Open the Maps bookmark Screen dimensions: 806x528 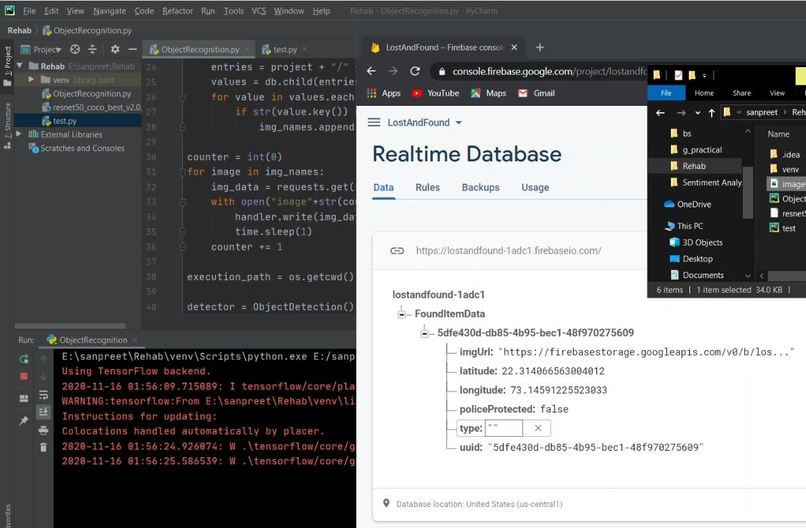(489, 93)
